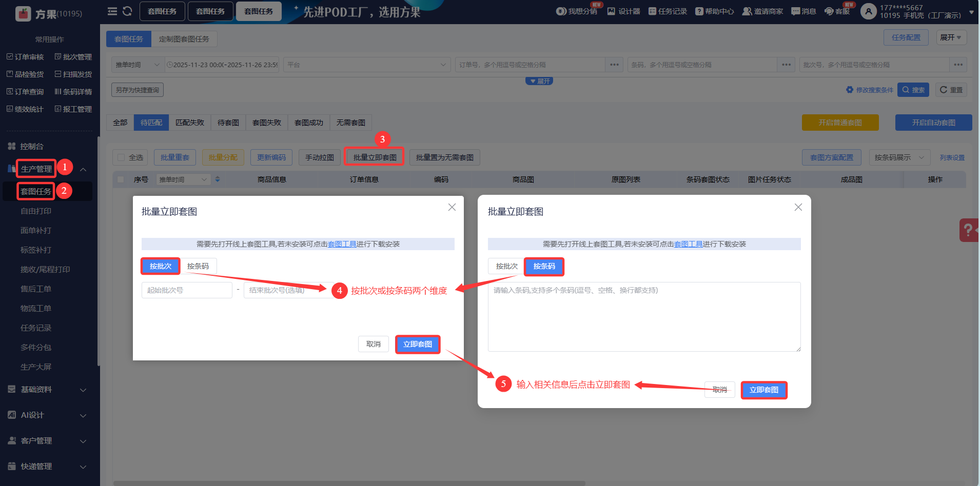The height and width of the screenshot is (486, 980).
Task: Click the ellipsis button beside the 批次号 field
Action: point(958,65)
